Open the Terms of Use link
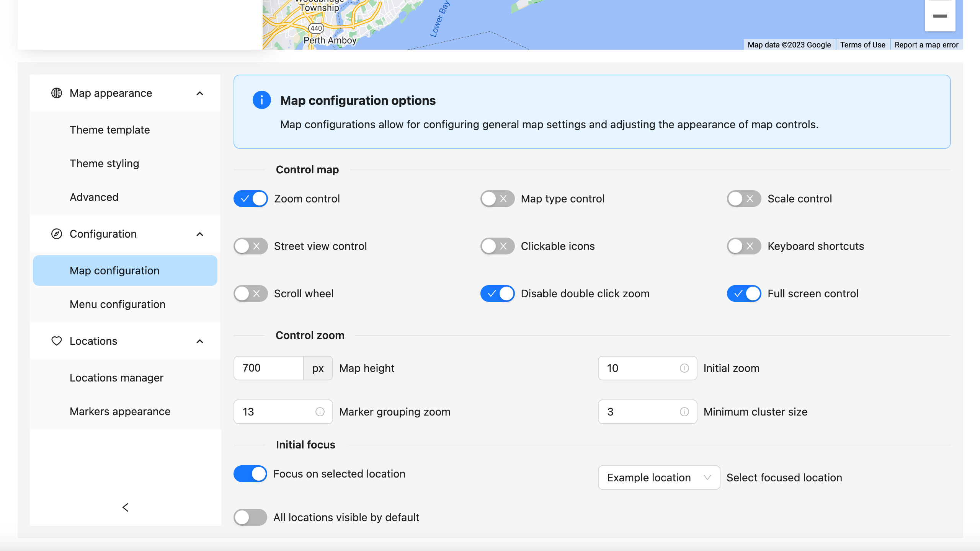 862,45
